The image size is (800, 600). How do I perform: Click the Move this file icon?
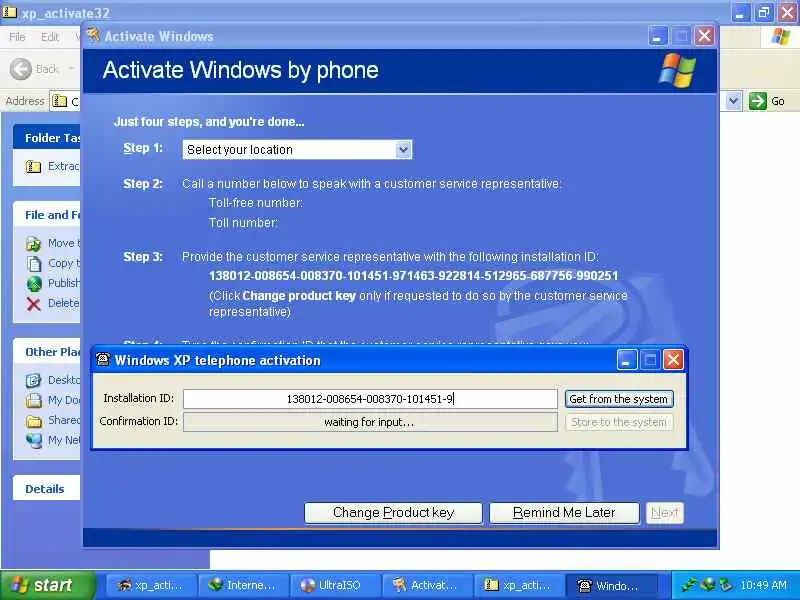pyautogui.click(x=34, y=244)
